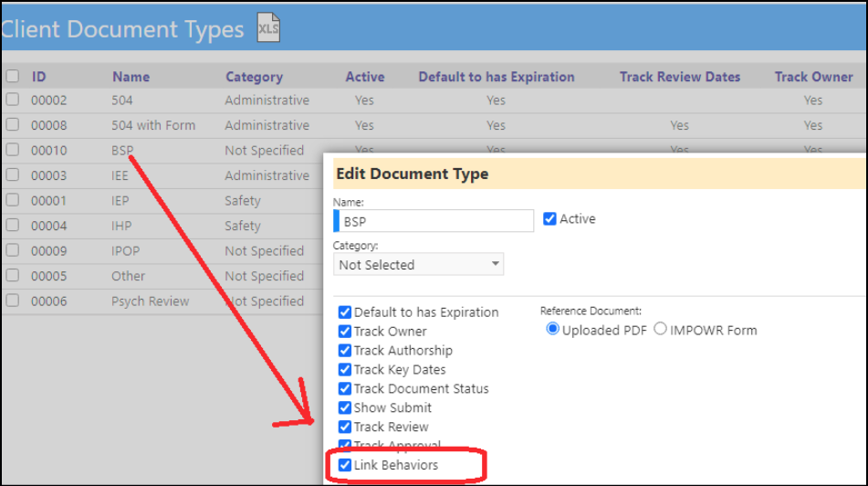868x486 pixels.
Task: Export table with the XLS icon
Action: [268, 27]
